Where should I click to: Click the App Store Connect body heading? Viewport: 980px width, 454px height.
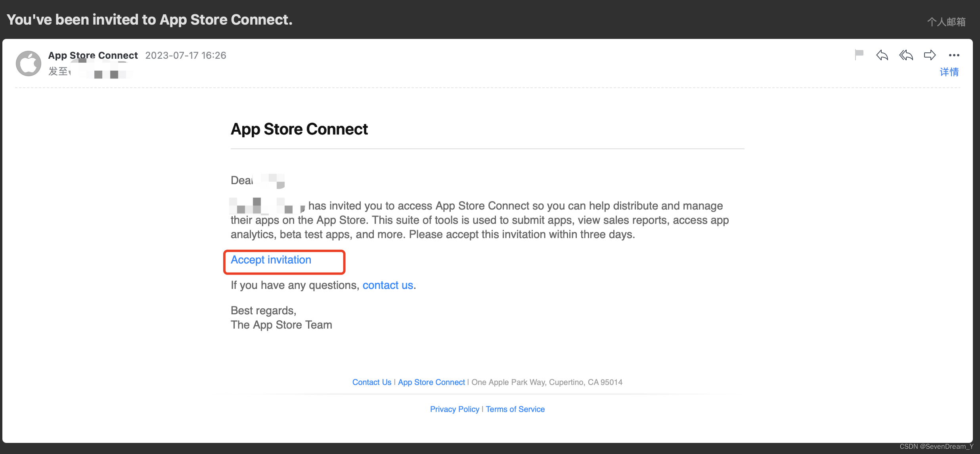pyautogui.click(x=299, y=129)
